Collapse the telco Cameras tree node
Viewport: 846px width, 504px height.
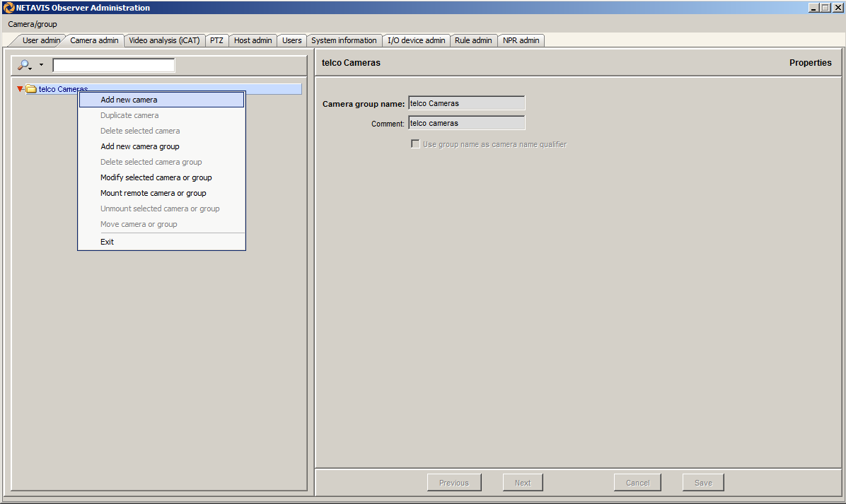click(20, 89)
